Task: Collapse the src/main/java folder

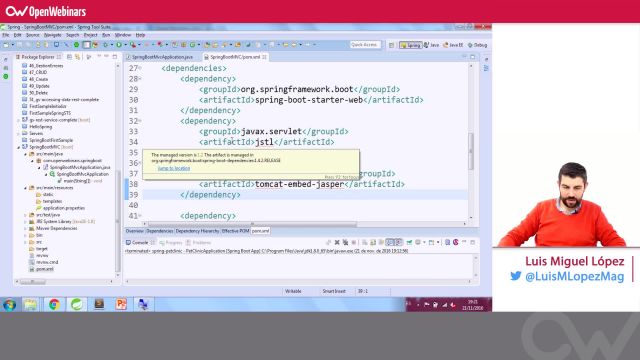Action: (x=25, y=154)
